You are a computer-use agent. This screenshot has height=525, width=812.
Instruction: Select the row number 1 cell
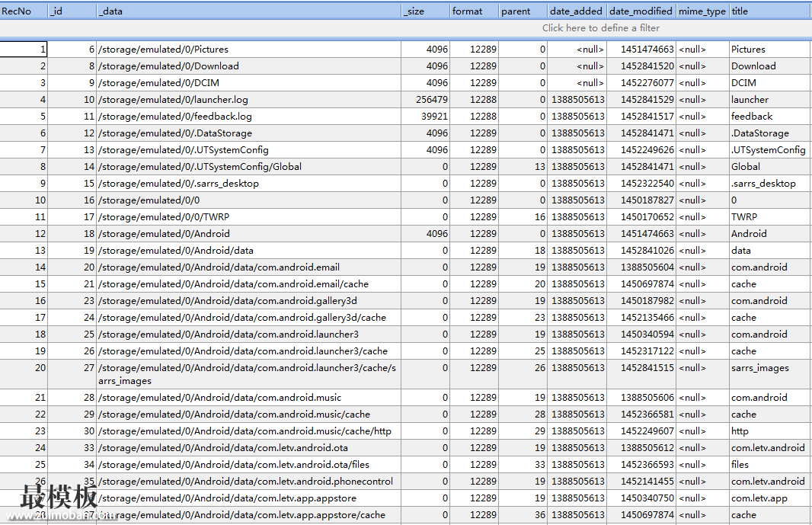(24, 50)
